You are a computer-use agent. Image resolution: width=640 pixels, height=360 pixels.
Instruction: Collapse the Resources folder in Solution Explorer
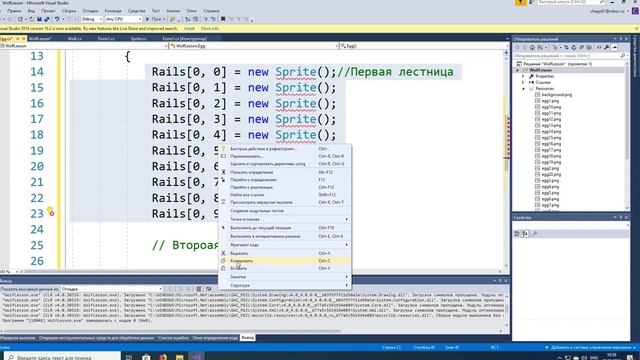[523, 89]
